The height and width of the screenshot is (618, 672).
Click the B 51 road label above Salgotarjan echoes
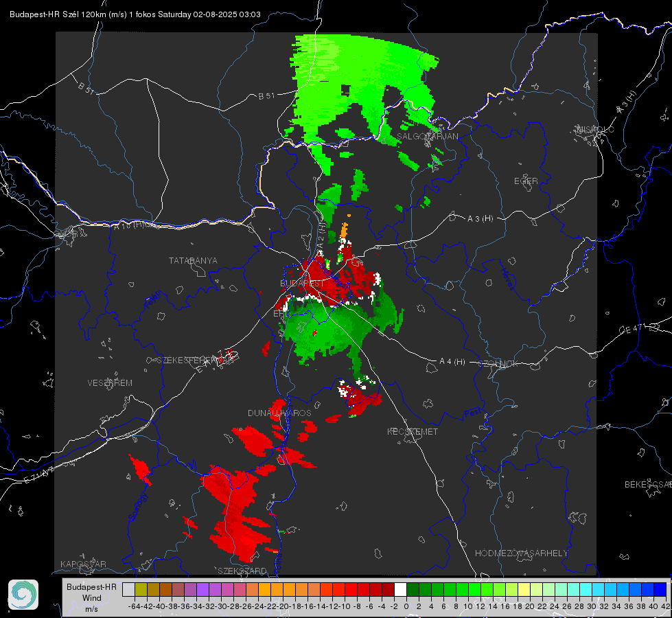[266, 95]
